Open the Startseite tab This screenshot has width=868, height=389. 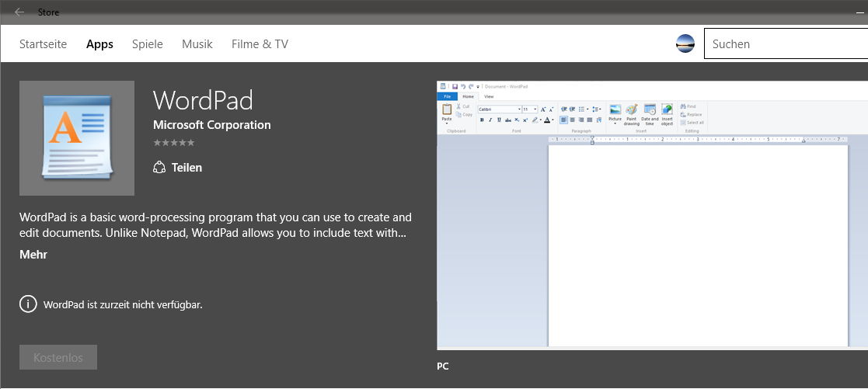[x=44, y=44]
